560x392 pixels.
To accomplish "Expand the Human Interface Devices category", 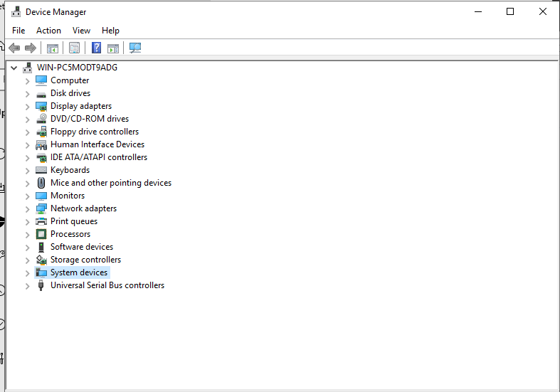I will pyautogui.click(x=27, y=145).
